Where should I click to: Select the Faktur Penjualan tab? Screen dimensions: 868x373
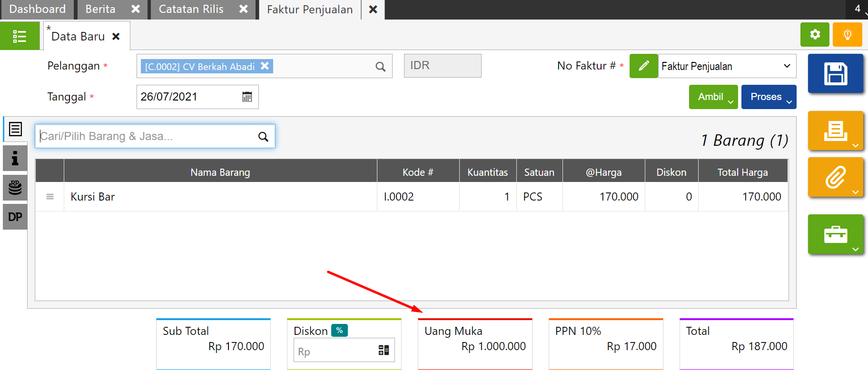click(310, 10)
